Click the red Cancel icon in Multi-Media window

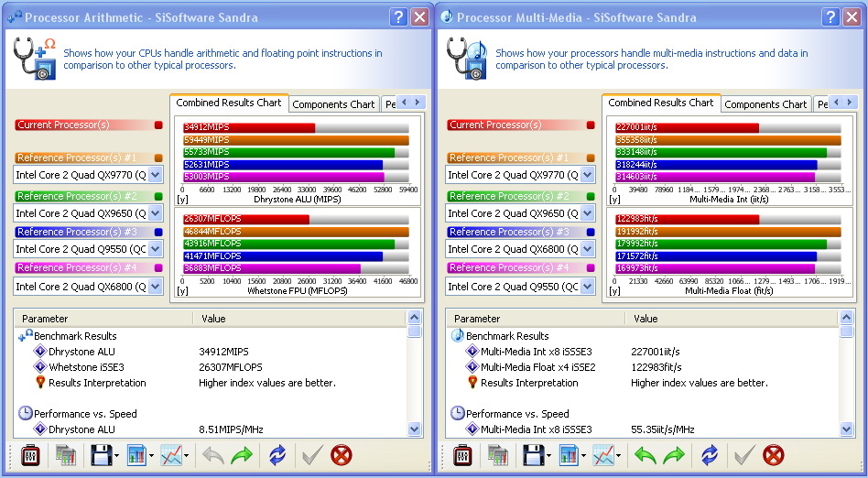click(774, 456)
